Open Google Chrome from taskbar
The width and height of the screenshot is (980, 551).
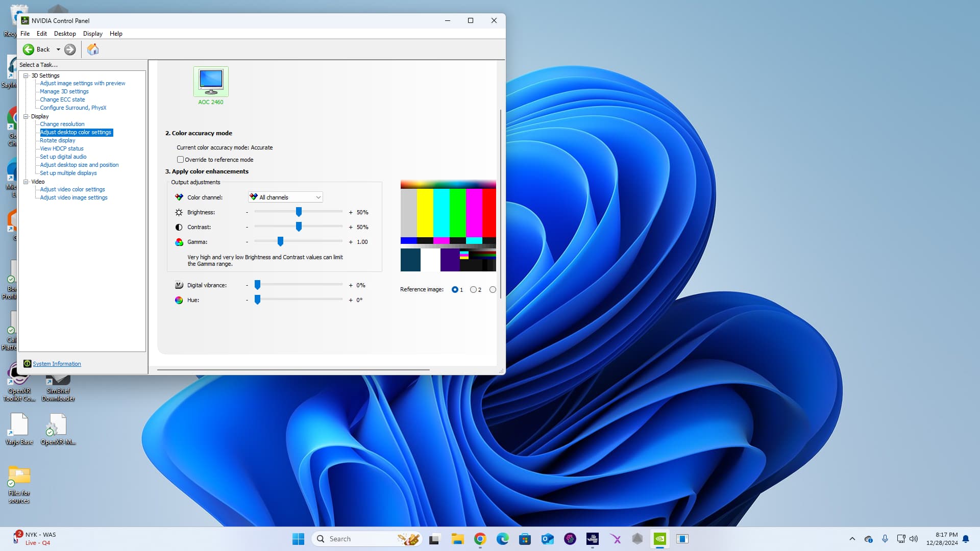pyautogui.click(x=480, y=539)
